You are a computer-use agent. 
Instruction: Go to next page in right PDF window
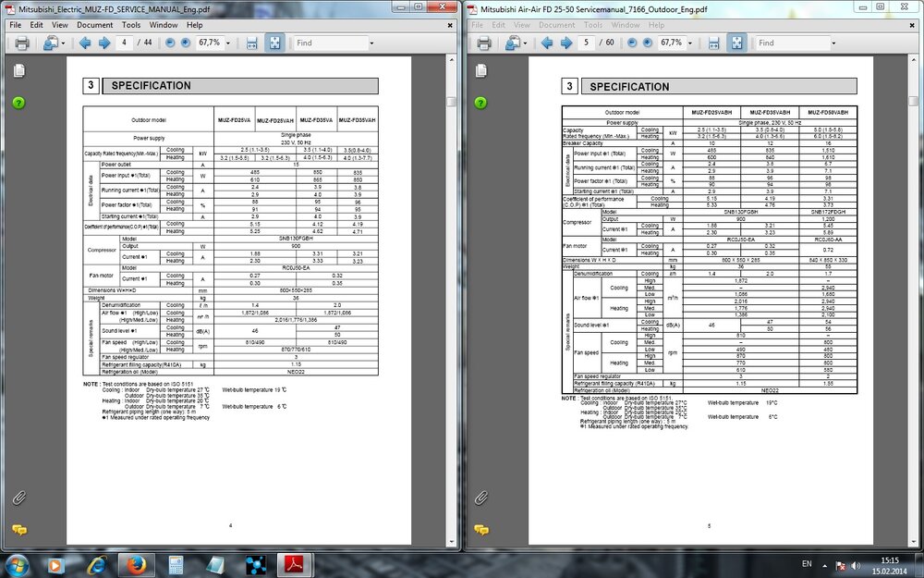[x=566, y=43]
